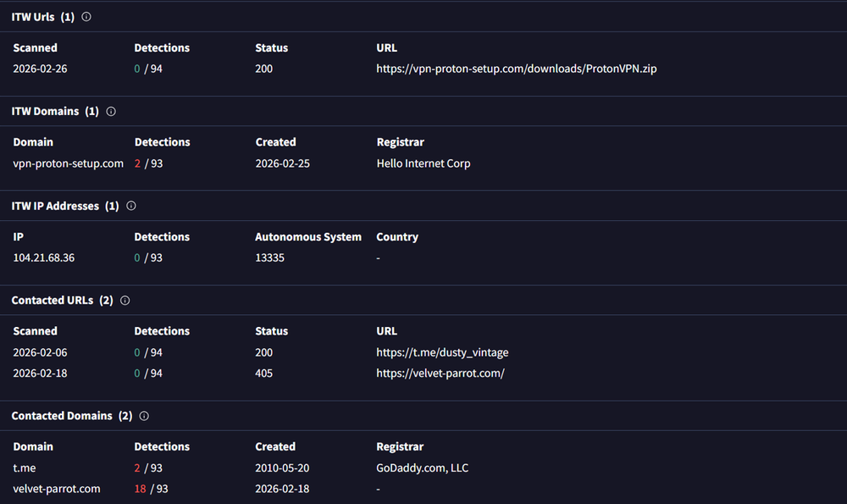Click info icon beside Contacted URLs heading
This screenshot has height=504, width=847.
(125, 301)
